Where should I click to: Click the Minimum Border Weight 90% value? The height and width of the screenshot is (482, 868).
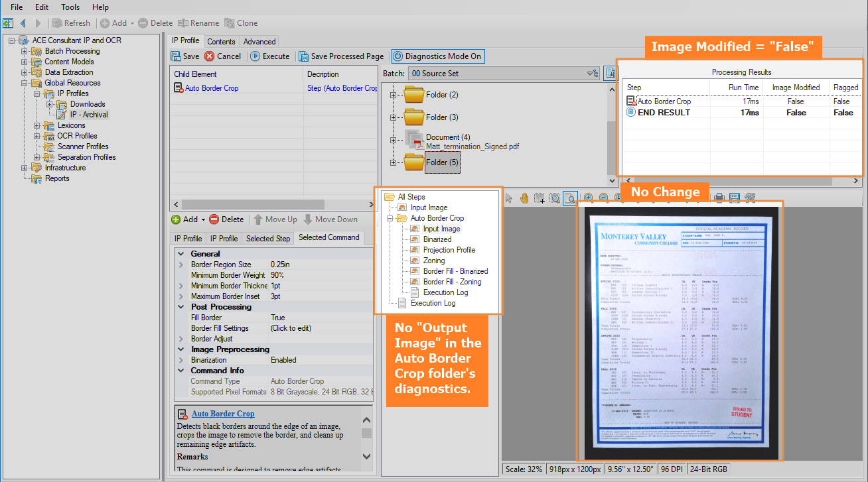pos(321,275)
